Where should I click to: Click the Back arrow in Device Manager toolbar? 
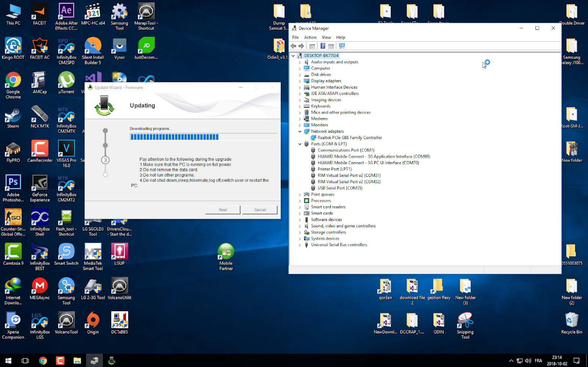pyautogui.click(x=293, y=46)
